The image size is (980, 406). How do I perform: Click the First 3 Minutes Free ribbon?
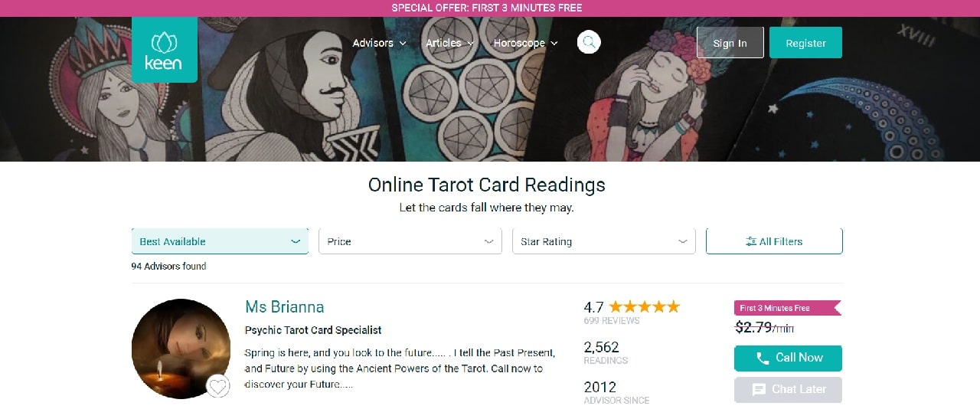pos(787,308)
